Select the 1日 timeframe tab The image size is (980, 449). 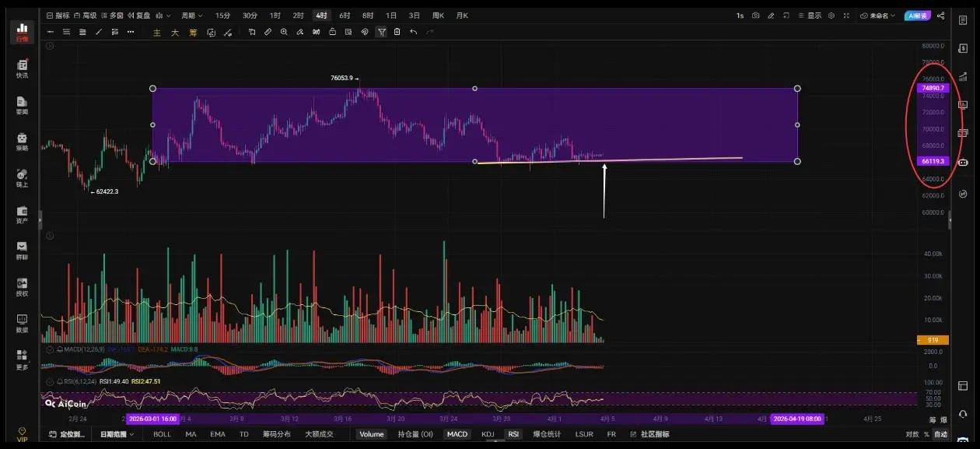click(391, 16)
